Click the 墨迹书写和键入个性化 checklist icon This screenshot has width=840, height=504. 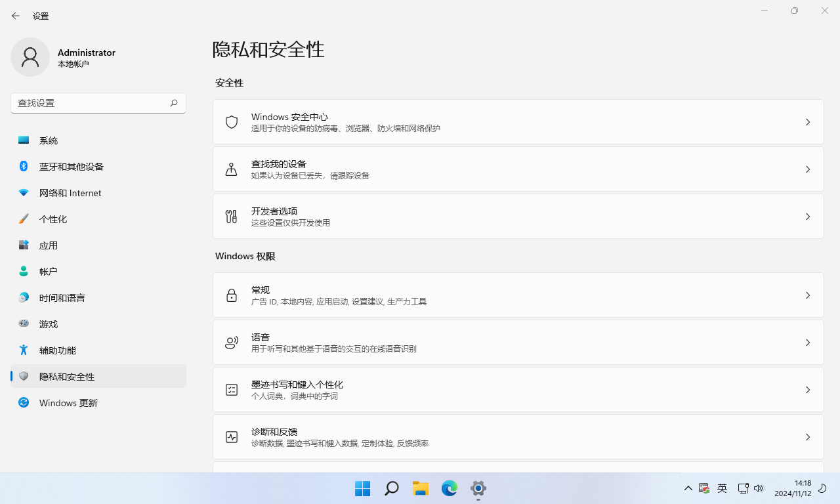[x=232, y=390]
